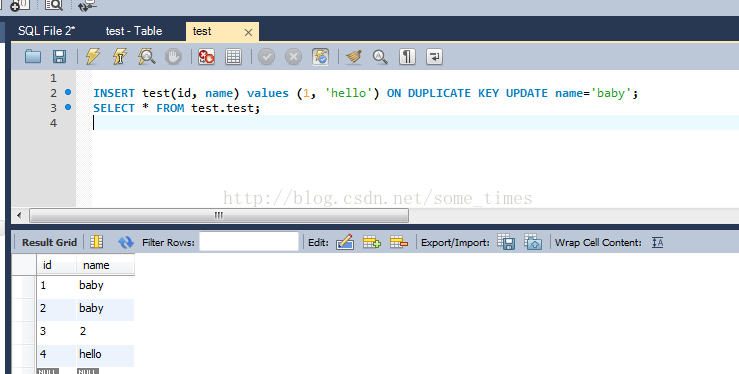Close the test tab
Image resolution: width=739 pixels, height=374 pixels.
tap(248, 33)
